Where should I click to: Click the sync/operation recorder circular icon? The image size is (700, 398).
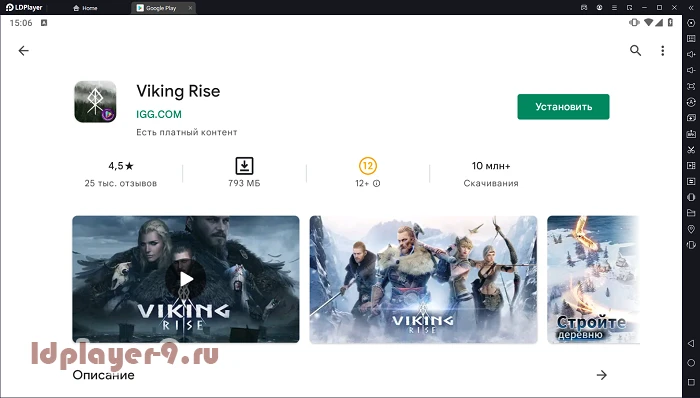tap(691, 102)
